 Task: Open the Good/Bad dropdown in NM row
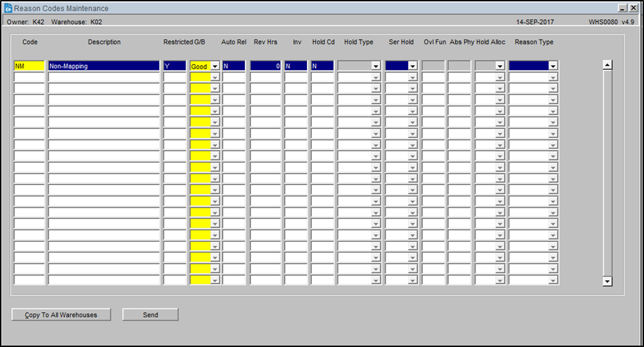click(215, 66)
